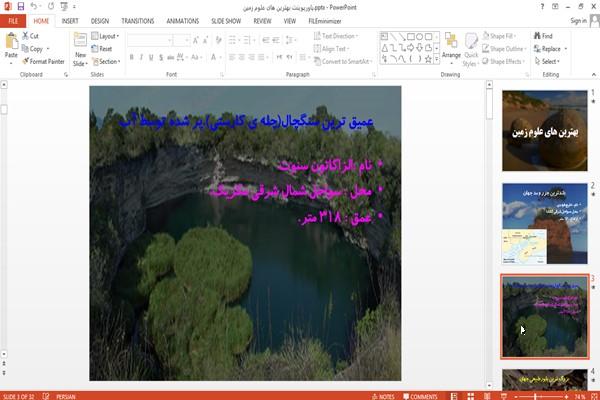This screenshot has width=600, height=400.
Task: Switch to the SLIDE SHOW tab
Action: [x=226, y=21]
